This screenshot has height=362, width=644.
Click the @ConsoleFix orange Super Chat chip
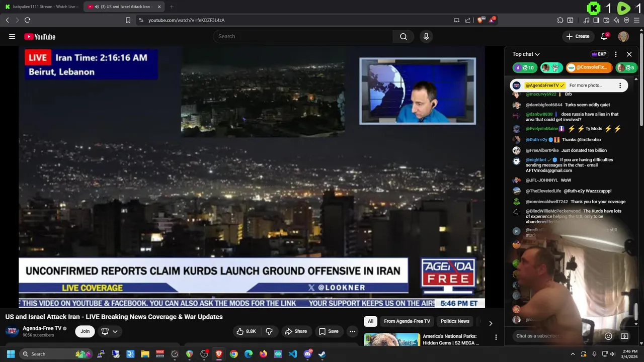[x=589, y=67]
